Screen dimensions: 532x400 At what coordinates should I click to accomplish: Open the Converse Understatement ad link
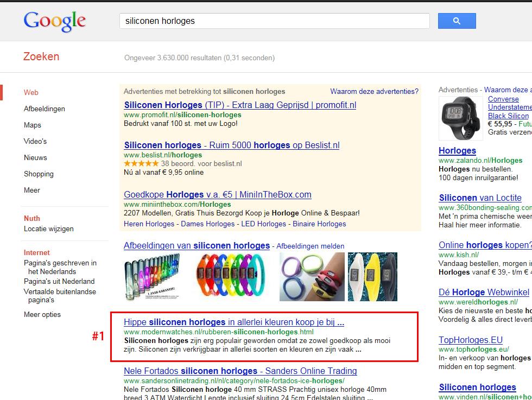click(510, 107)
